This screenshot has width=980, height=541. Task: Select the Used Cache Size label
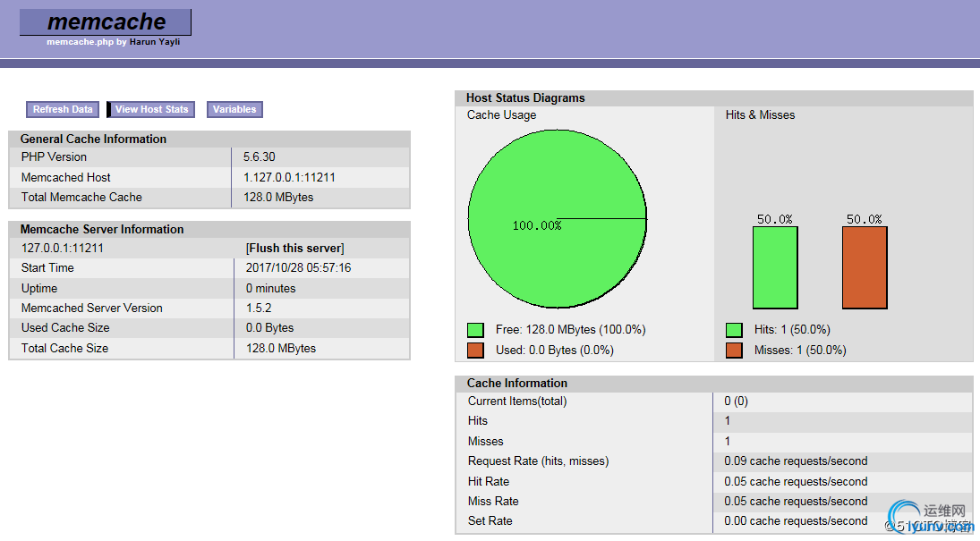(65, 328)
